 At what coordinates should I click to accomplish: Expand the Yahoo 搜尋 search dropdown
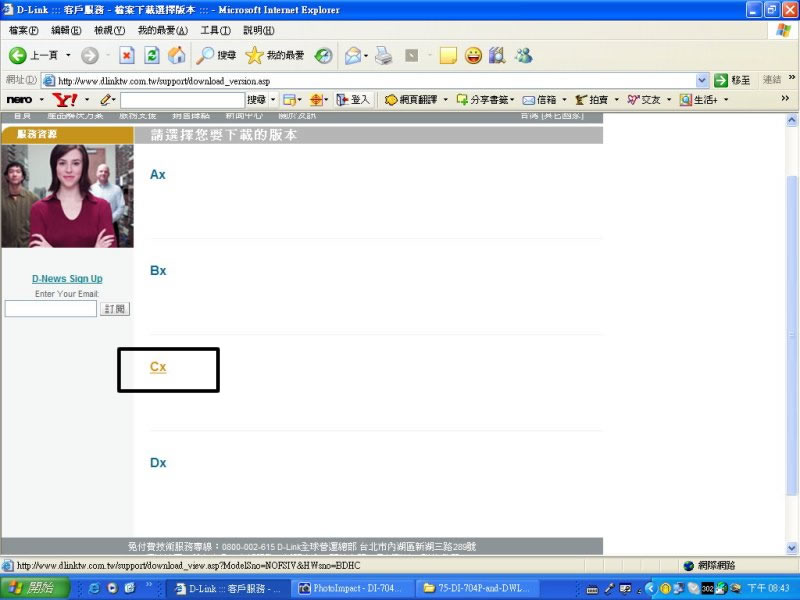click(x=273, y=99)
